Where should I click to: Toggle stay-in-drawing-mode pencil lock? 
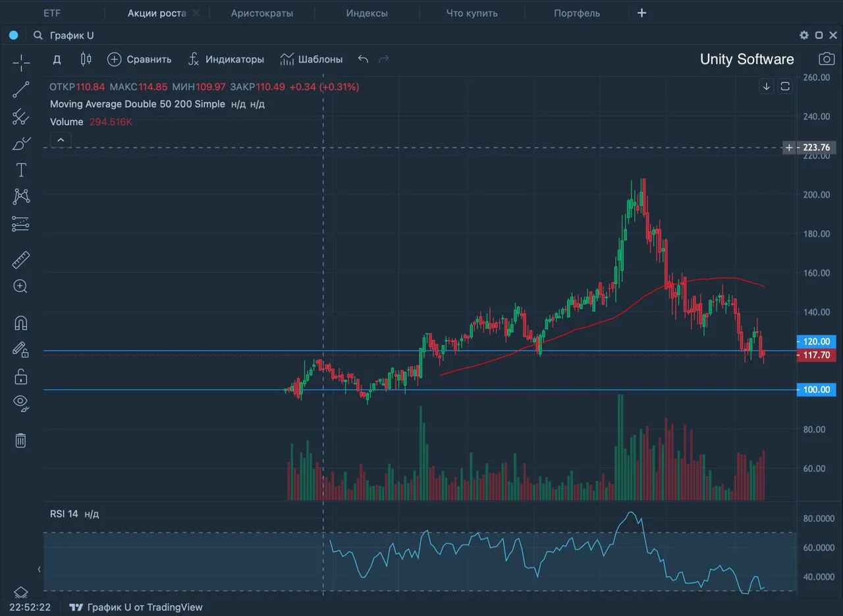21,350
